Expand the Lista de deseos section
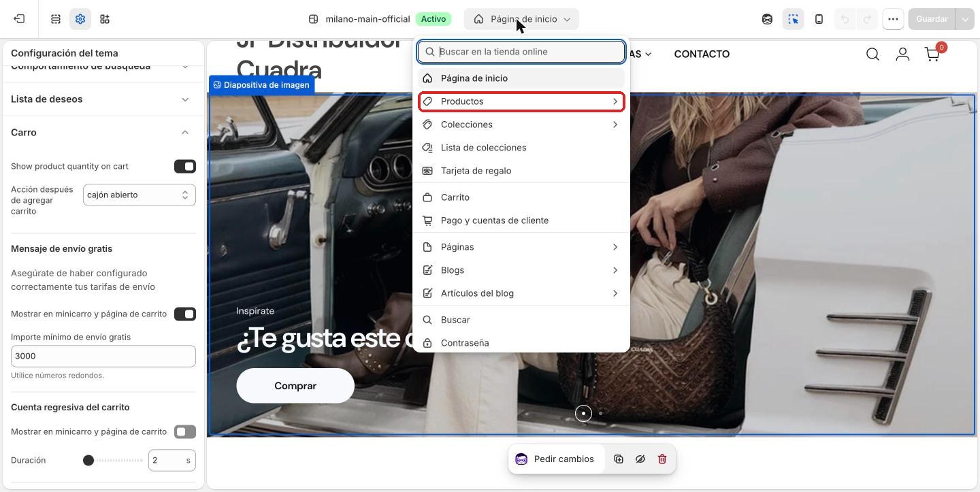This screenshot has height=492, width=980. tap(103, 99)
